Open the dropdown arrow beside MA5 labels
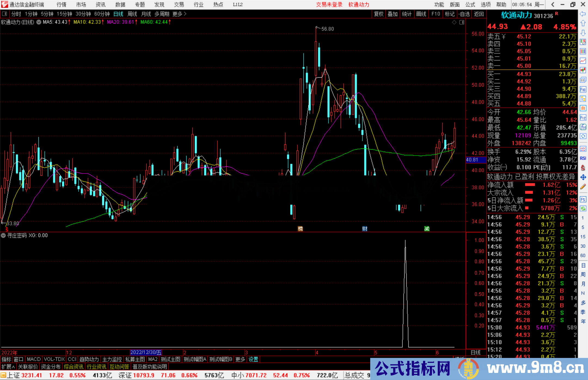 pos(39,22)
